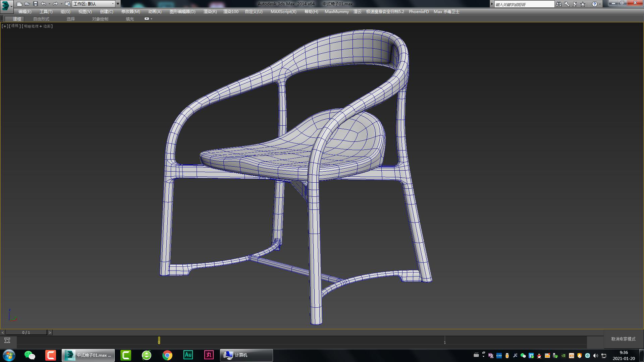Create a new scene file
644x362 pixels.
(x=19, y=4)
